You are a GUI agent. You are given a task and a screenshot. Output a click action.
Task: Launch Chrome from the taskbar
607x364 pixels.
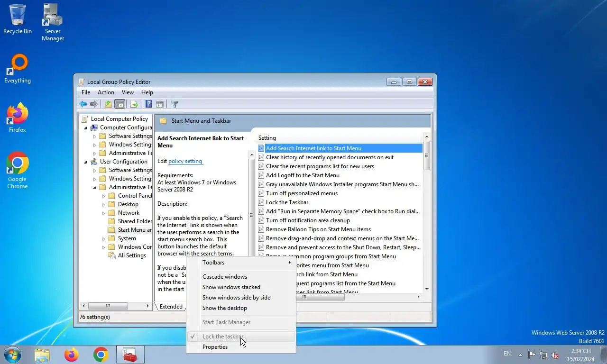[101, 355]
